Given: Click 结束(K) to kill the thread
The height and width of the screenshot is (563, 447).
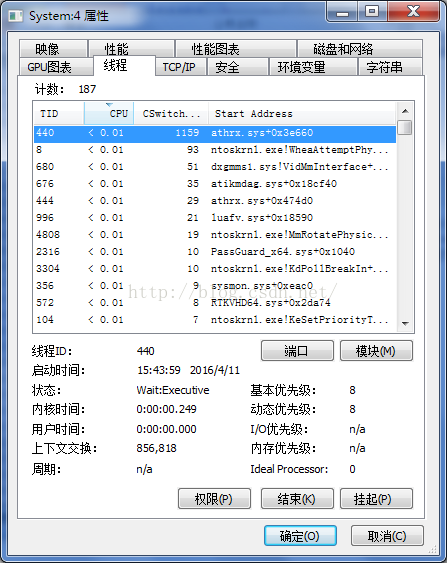Looking at the screenshot, I should point(297,499).
